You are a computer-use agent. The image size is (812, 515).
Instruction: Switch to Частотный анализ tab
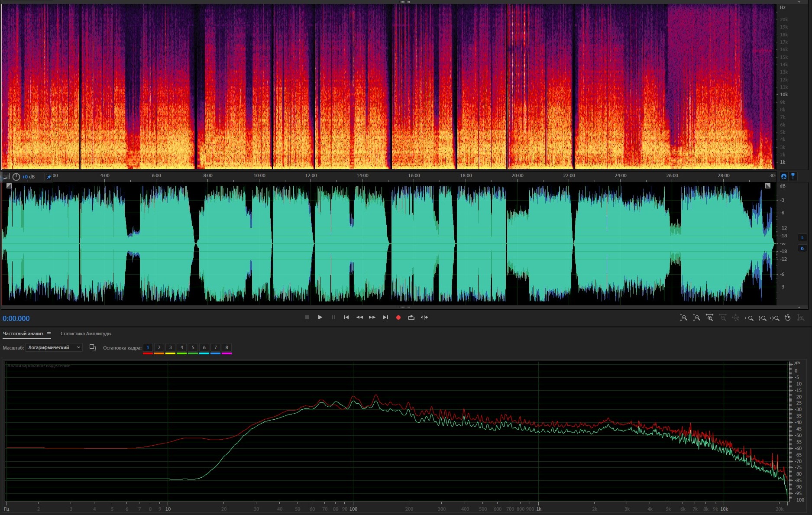click(23, 334)
